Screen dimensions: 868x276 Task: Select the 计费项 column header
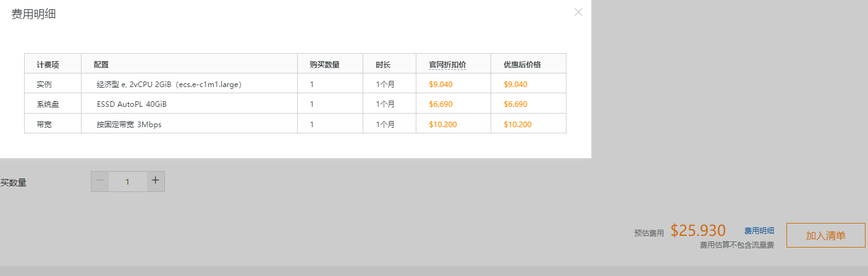[48, 64]
